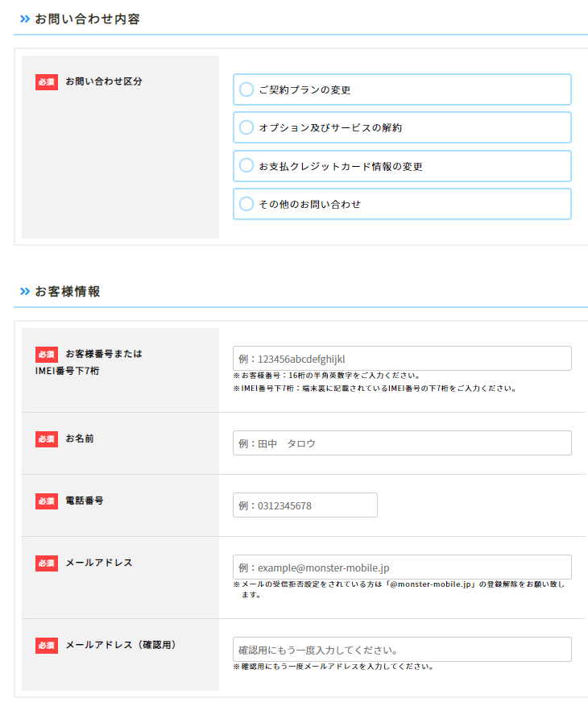This screenshot has height=715, width=588.
Task: Click the red 必須 badge next to お名前
Action: coord(47,439)
